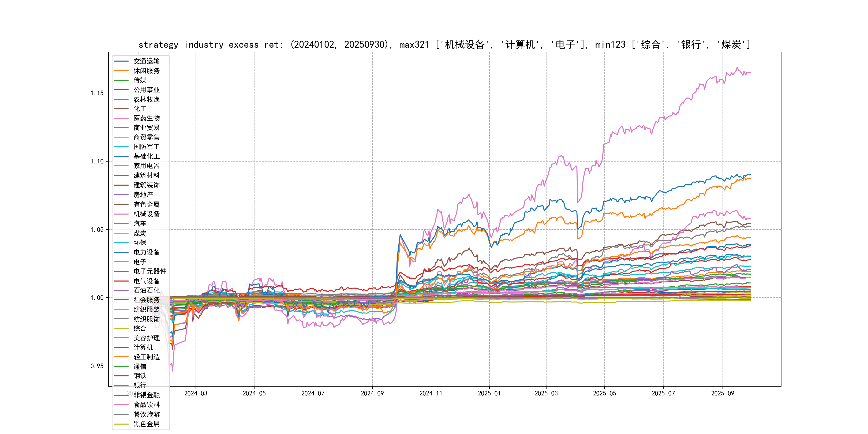Click the 交通运输 legend entry
This screenshot has height=434, width=868.
click(x=146, y=61)
